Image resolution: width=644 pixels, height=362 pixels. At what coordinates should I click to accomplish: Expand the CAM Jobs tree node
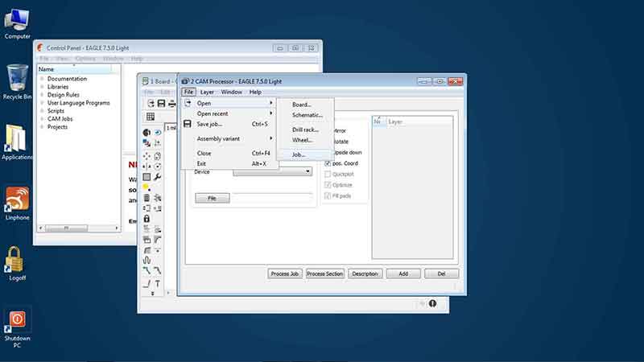pyautogui.click(x=42, y=118)
